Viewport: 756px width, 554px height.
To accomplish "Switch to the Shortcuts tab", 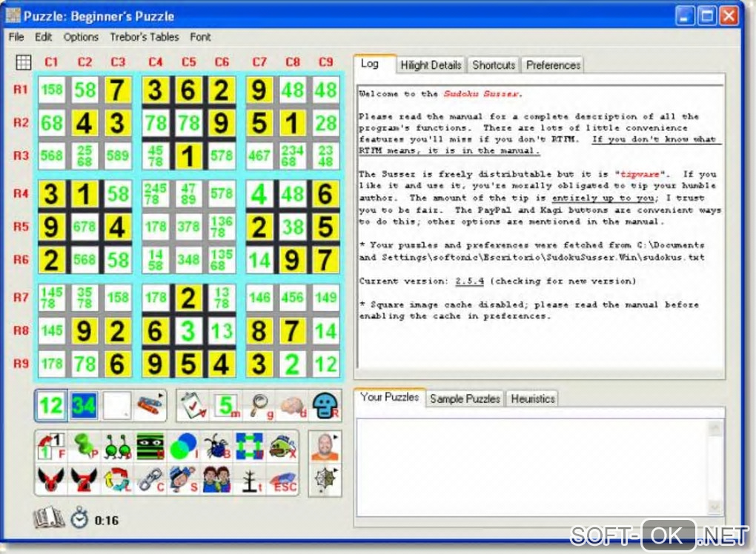I will point(494,65).
